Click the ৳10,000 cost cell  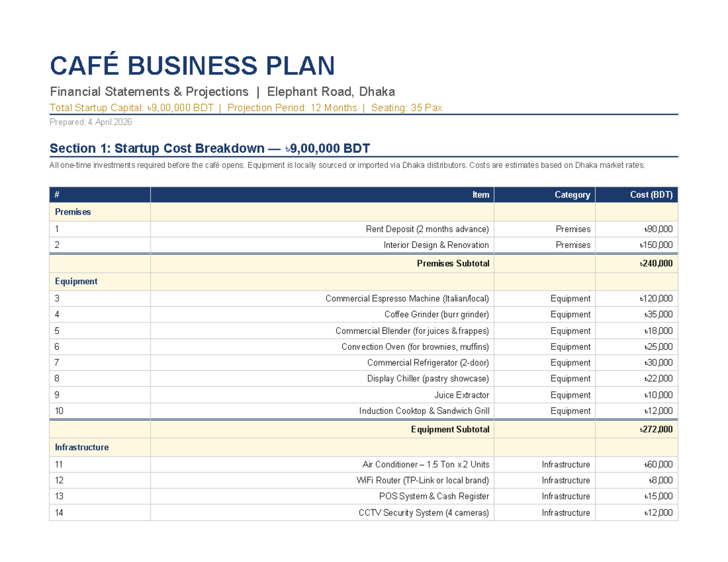(x=636, y=395)
